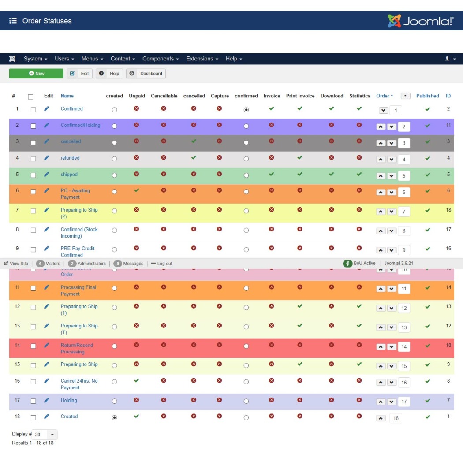Click the save order icon beside Order column
The height and width of the screenshot is (476, 463).
pyautogui.click(x=405, y=96)
